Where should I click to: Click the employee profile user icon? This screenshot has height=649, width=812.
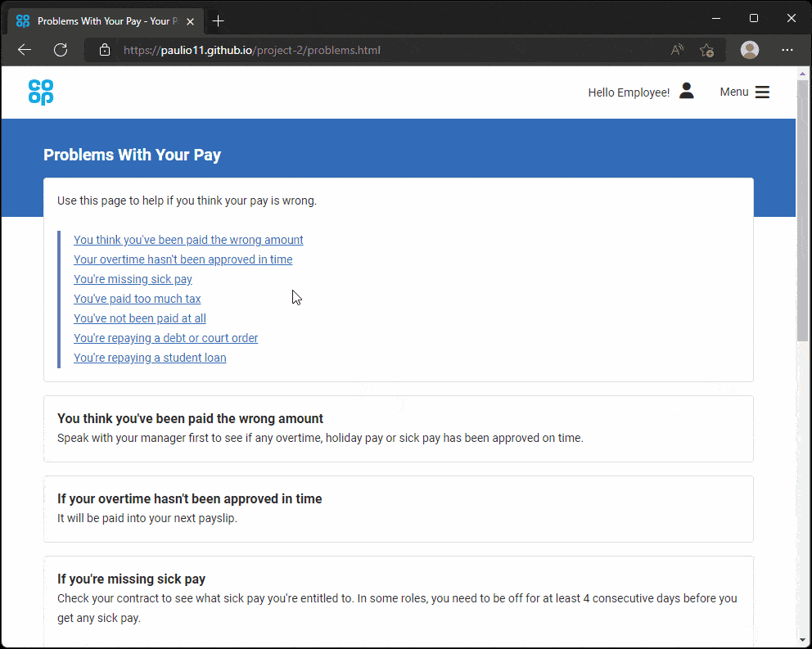coord(686,92)
